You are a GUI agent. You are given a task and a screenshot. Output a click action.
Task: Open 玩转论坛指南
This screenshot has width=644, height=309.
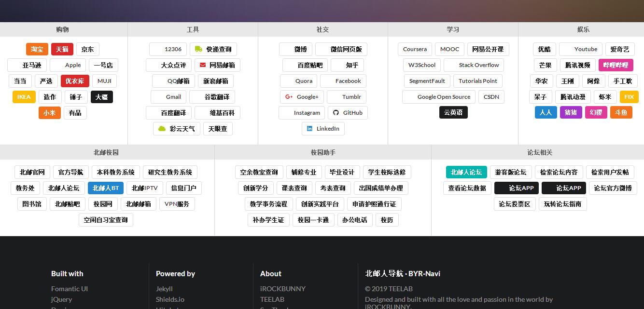point(563,204)
